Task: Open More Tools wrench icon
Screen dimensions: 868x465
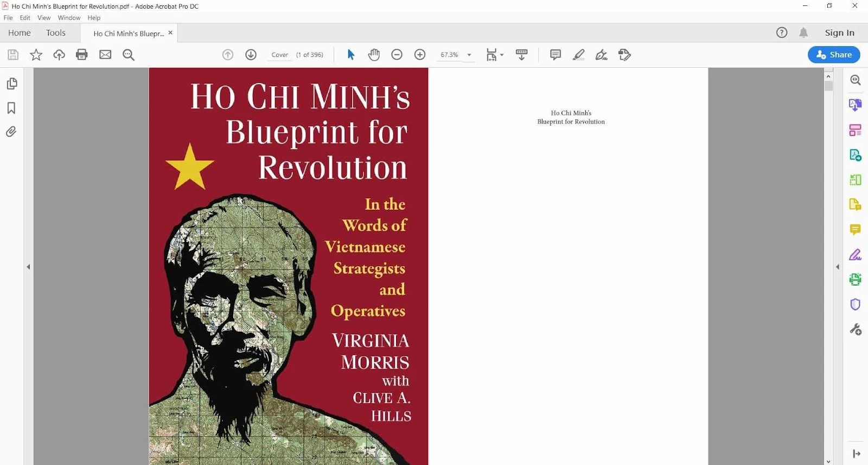Action: [x=856, y=330]
